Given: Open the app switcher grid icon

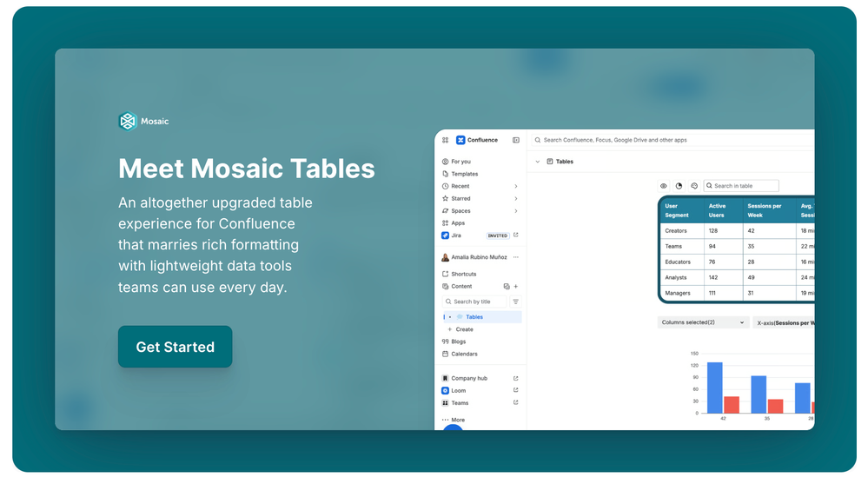Looking at the screenshot, I should pyautogui.click(x=445, y=140).
